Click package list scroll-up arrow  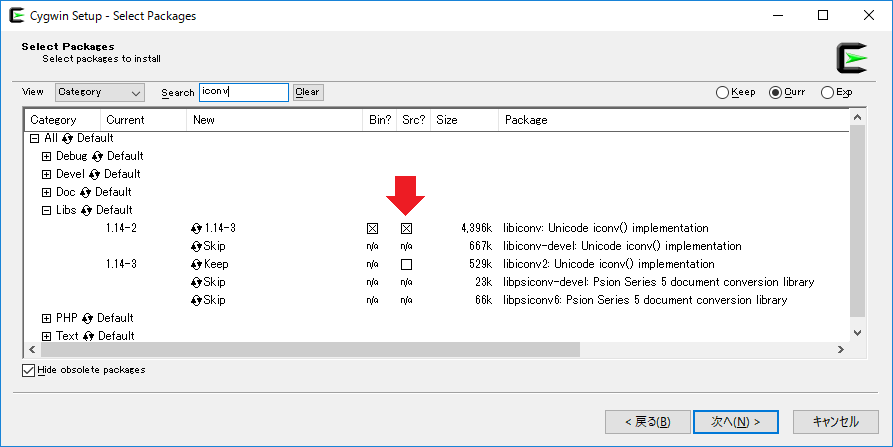pos(858,117)
